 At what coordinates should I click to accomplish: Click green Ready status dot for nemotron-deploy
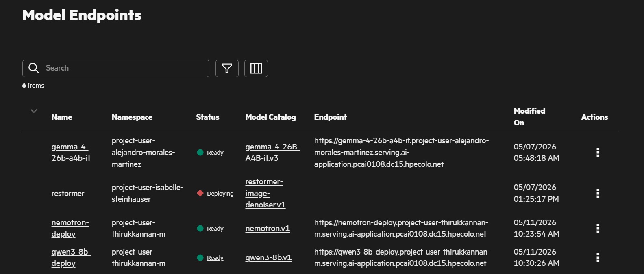(x=200, y=229)
